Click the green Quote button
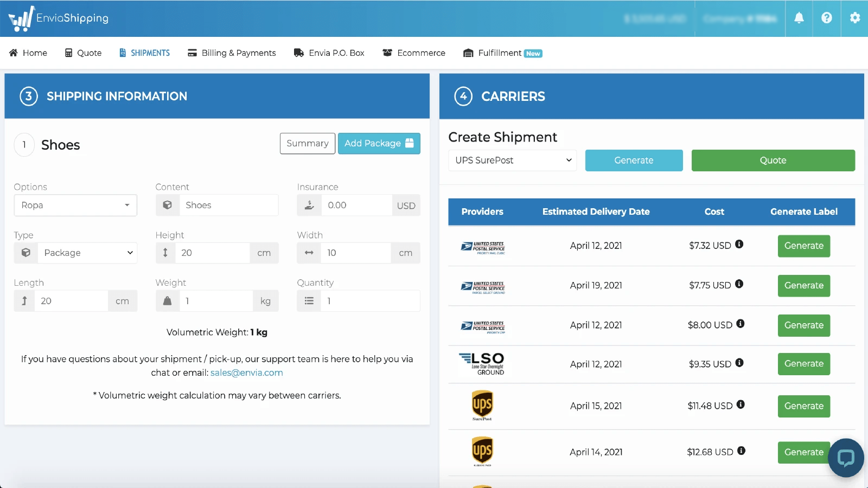This screenshot has width=868, height=488. 773,160
